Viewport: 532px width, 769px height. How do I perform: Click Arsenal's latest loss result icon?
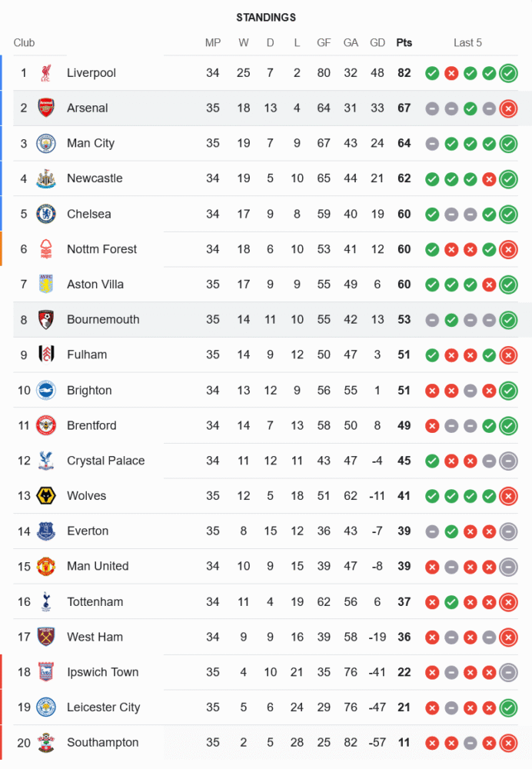tap(507, 108)
